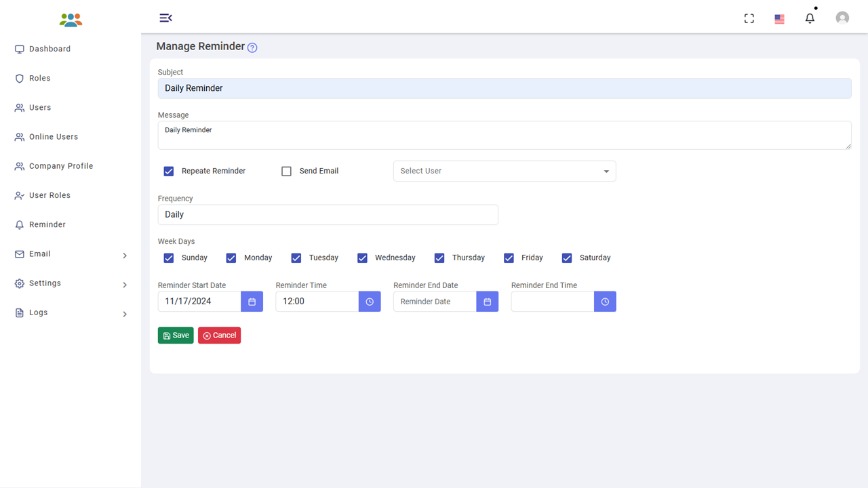Open Reminder End Time clock picker

(605, 302)
